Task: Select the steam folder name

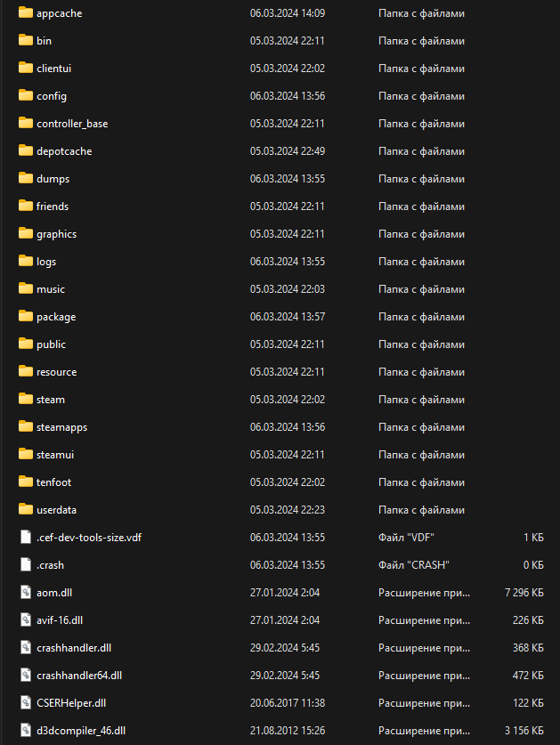Action: [x=51, y=400]
